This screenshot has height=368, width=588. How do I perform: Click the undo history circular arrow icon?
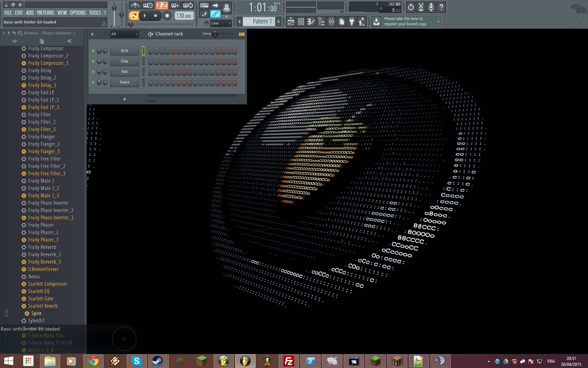point(411,7)
